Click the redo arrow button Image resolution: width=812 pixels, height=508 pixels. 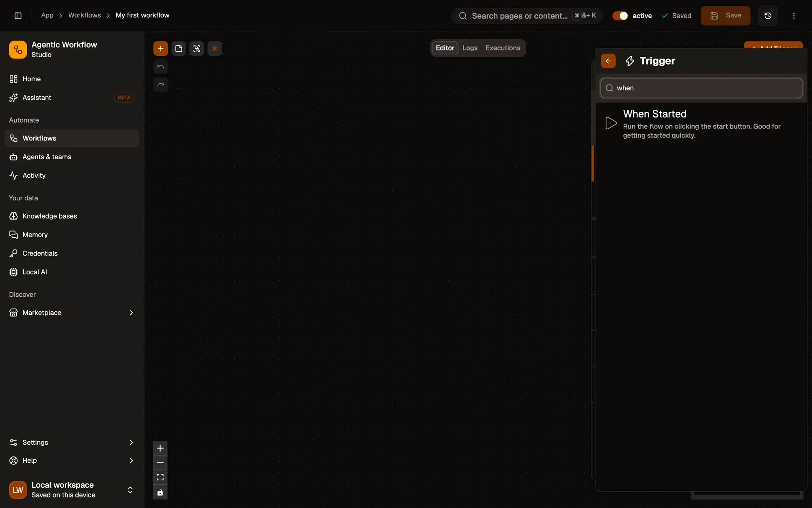(x=161, y=85)
